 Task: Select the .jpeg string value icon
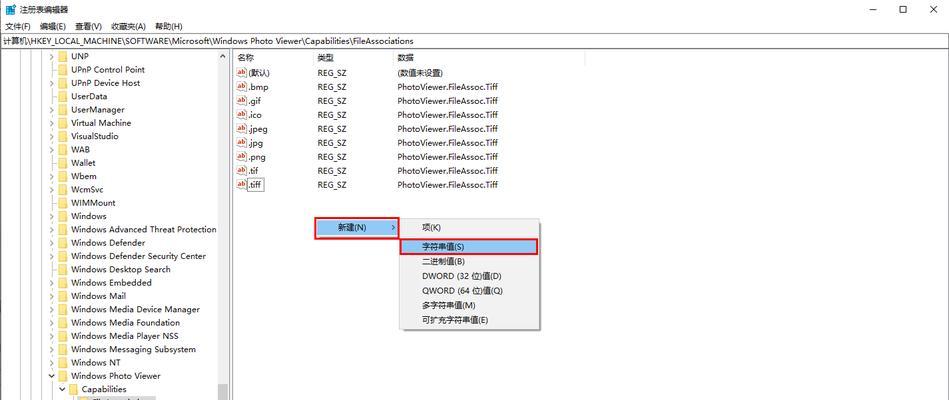point(242,128)
